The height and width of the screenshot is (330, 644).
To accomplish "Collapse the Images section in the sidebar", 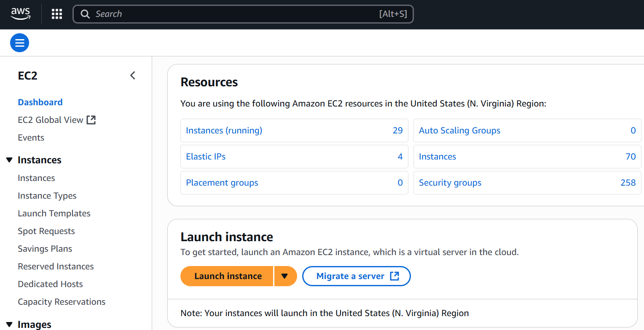I will pyautogui.click(x=9, y=324).
